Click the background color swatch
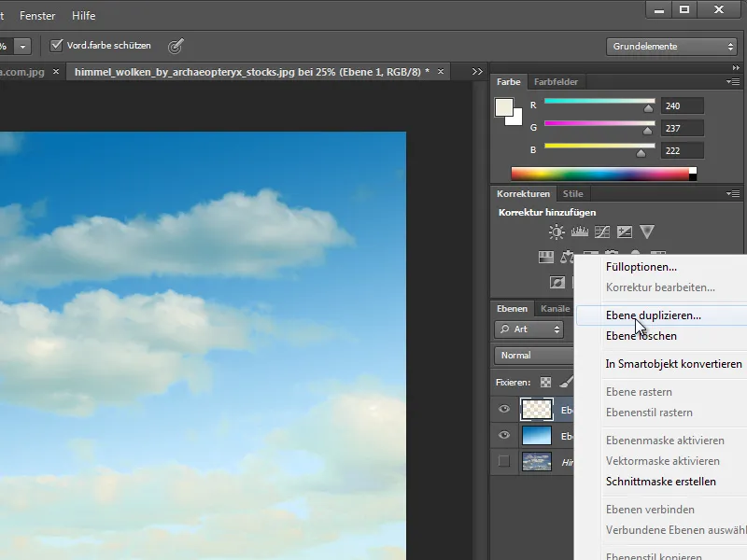Image resolution: width=747 pixels, height=560 pixels. point(516,119)
